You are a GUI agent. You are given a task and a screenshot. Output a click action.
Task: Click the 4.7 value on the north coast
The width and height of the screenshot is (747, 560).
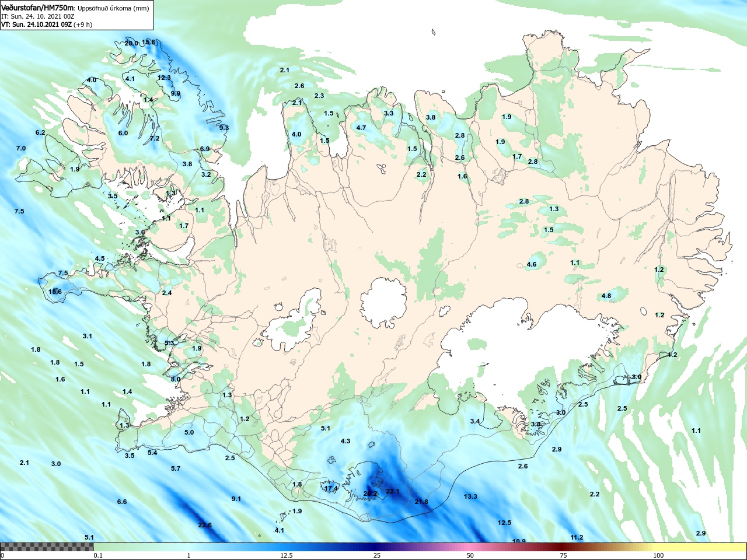pyautogui.click(x=361, y=128)
